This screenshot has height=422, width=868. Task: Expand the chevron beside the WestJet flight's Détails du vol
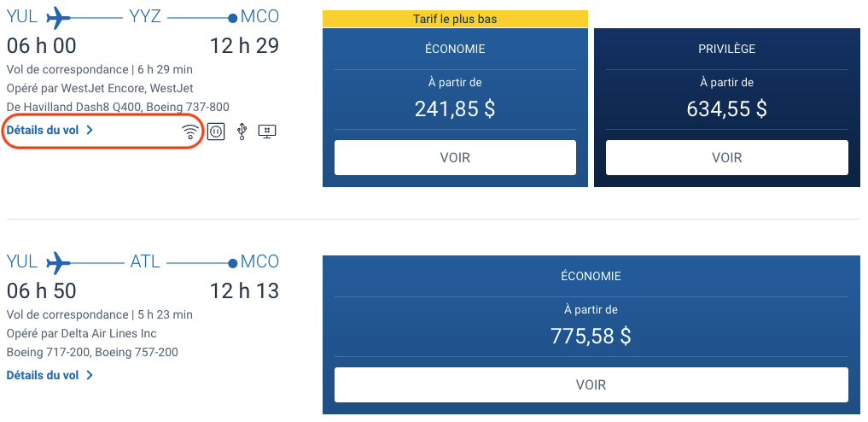coord(90,131)
